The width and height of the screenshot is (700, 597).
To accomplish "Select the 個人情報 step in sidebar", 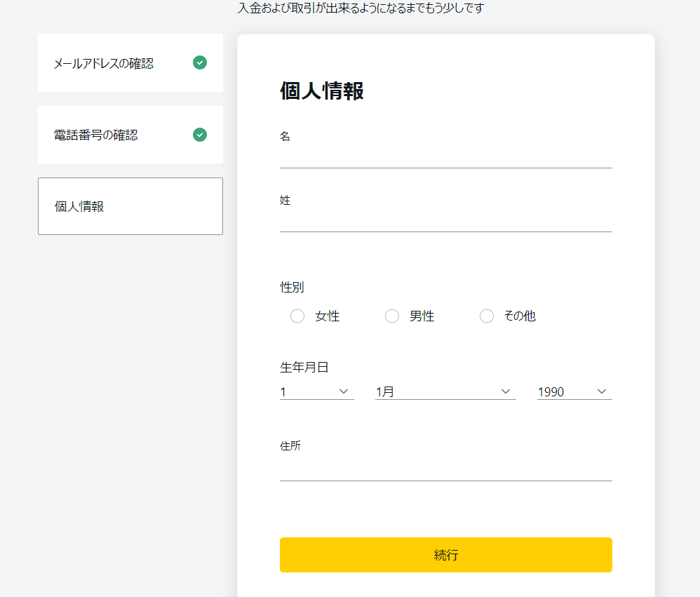I will [x=130, y=206].
